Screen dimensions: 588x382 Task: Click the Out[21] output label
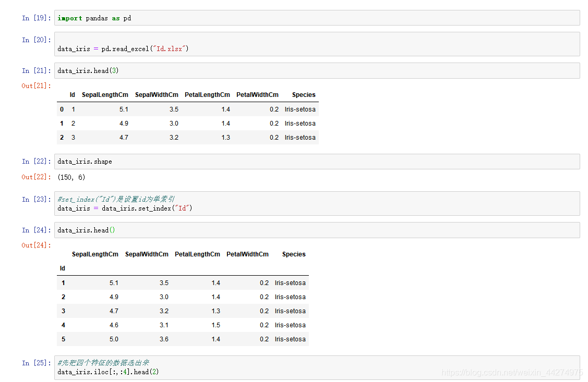point(36,86)
